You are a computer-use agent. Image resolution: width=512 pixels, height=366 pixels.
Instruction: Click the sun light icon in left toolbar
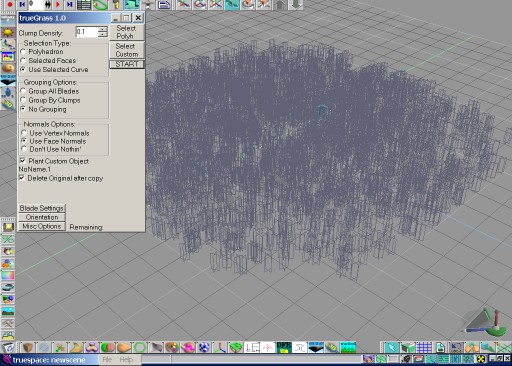click(x=8, y=32)
